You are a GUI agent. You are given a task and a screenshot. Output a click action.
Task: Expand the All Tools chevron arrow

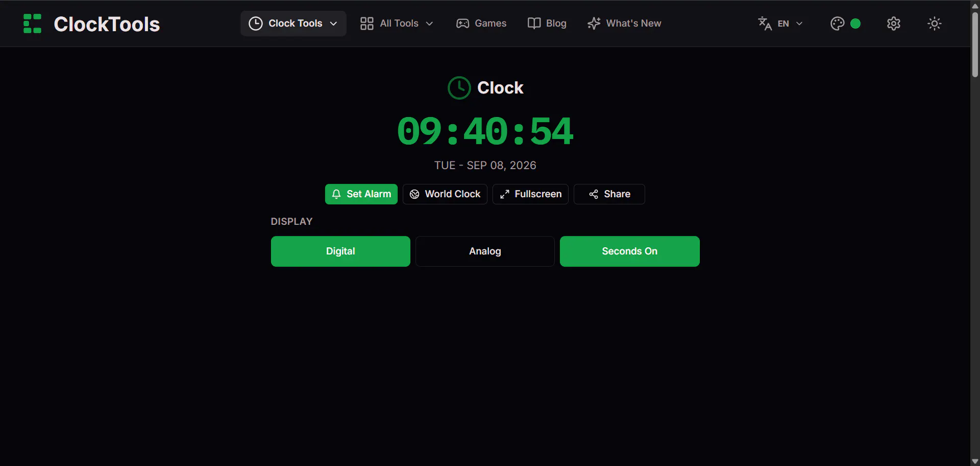[429, 24]
